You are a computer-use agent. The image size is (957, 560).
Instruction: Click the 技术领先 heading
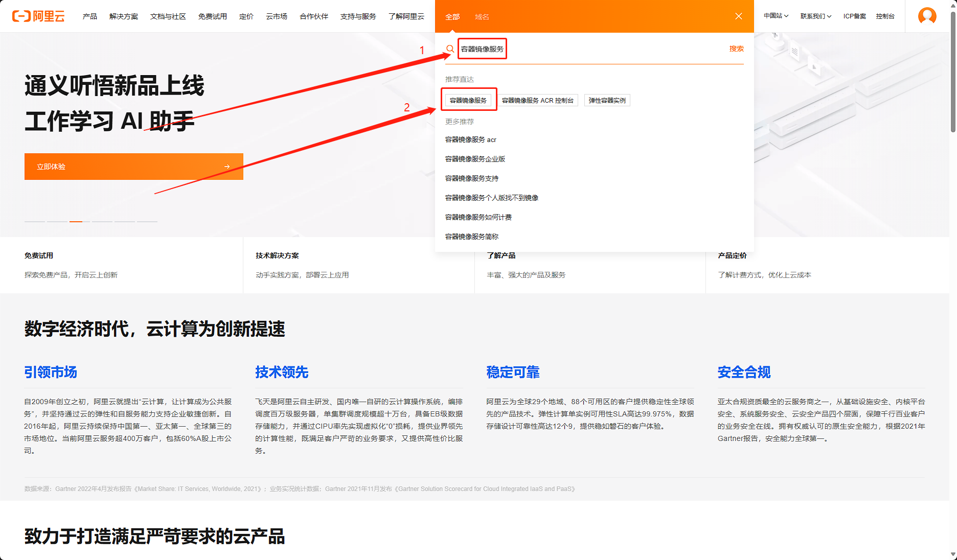pyautogui.click(x=282, y=372)
